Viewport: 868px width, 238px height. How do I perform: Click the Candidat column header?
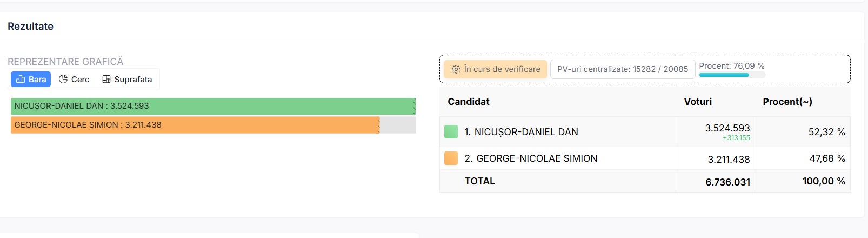(x=469, y=102)
